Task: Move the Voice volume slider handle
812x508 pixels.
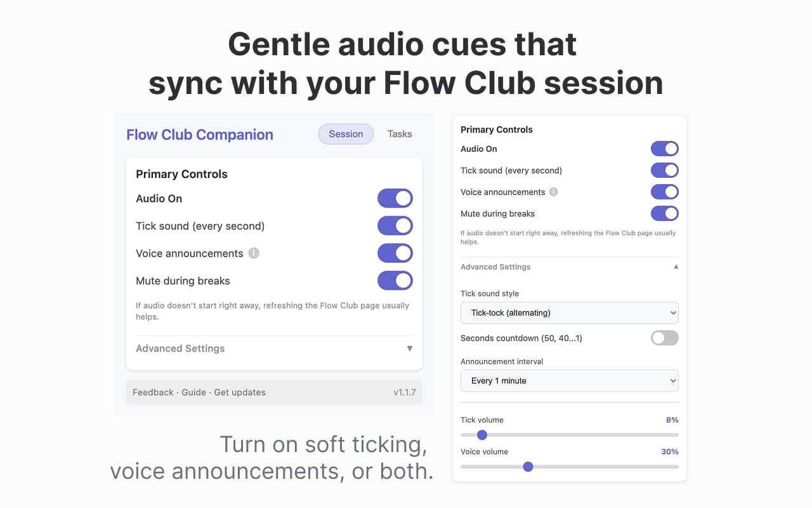Action: coord(528,467)
